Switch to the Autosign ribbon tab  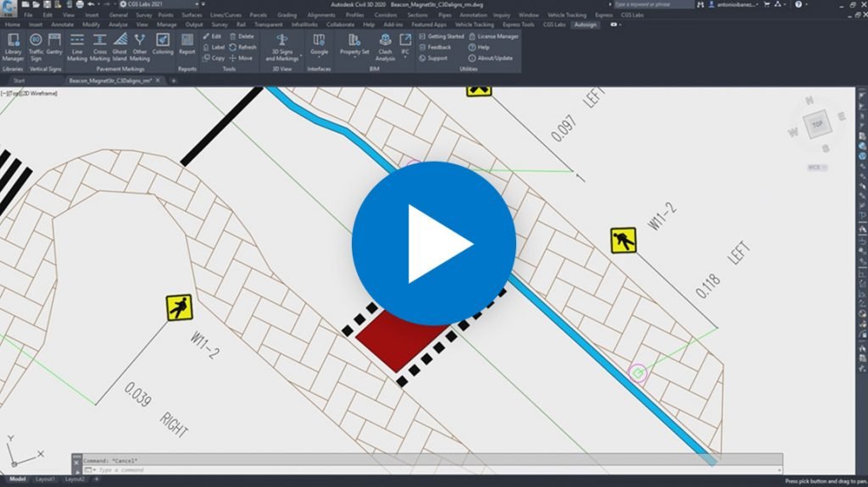click(x=585, y=25)
